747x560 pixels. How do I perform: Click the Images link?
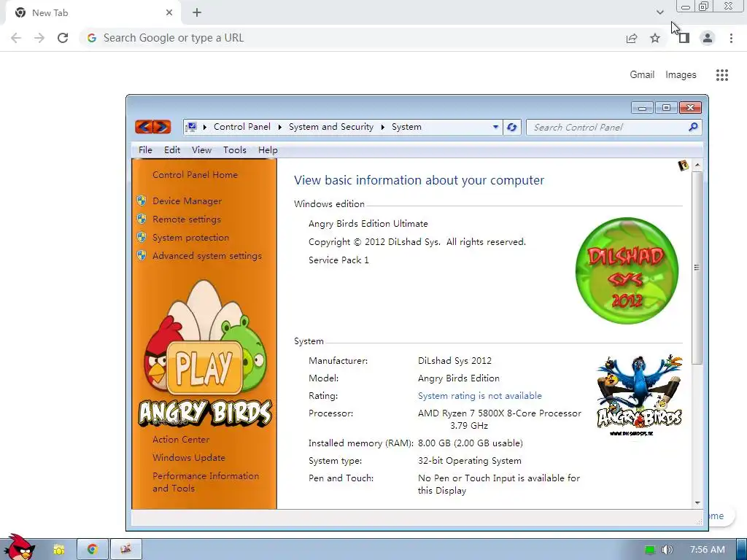click(x=681, y=75)
